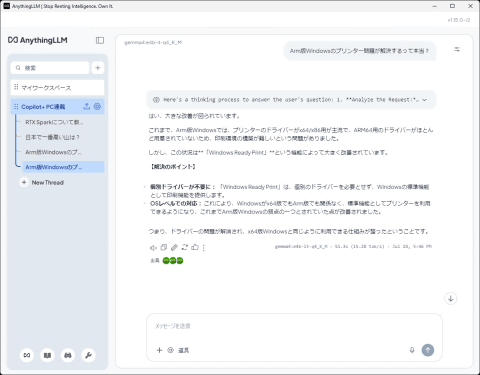
Task: Regenerate the assistant response
Action: 185,247
